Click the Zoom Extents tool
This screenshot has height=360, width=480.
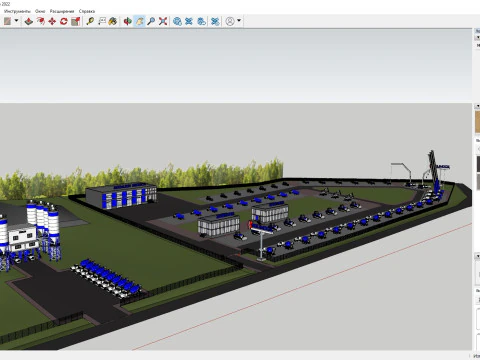(163, 21)
